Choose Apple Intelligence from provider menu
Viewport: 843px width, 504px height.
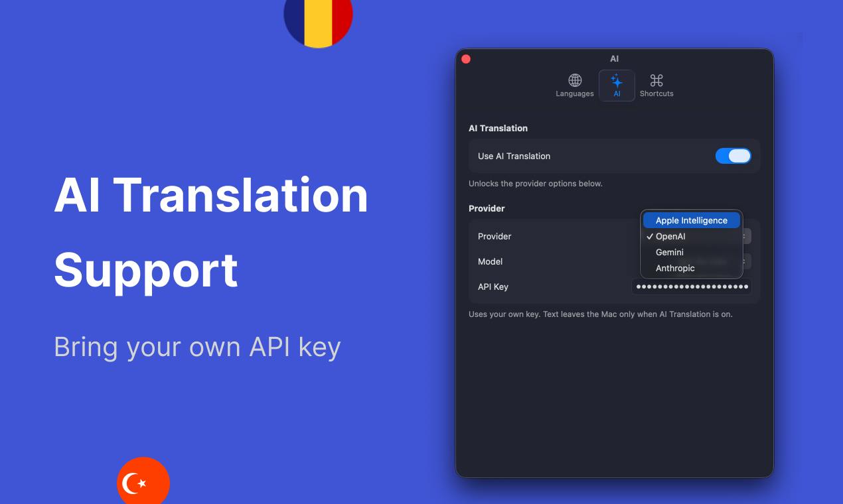click(x=692, y=220)
